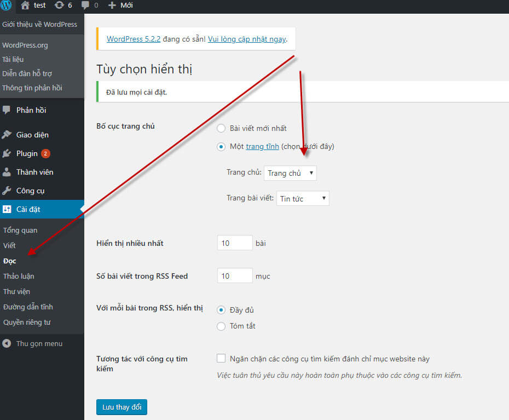Expand the Trang bài viết dropdown

coord(303,198)
